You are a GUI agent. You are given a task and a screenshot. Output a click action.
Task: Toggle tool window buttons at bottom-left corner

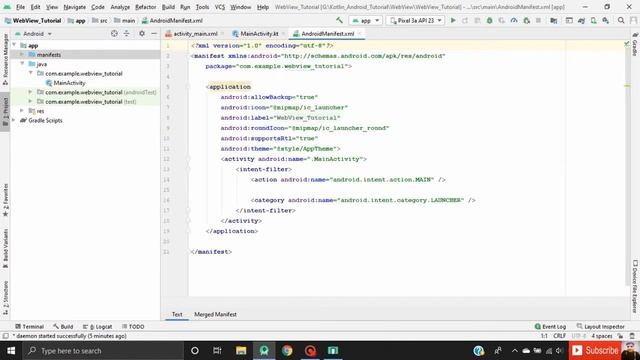click(x=5, y=336)
